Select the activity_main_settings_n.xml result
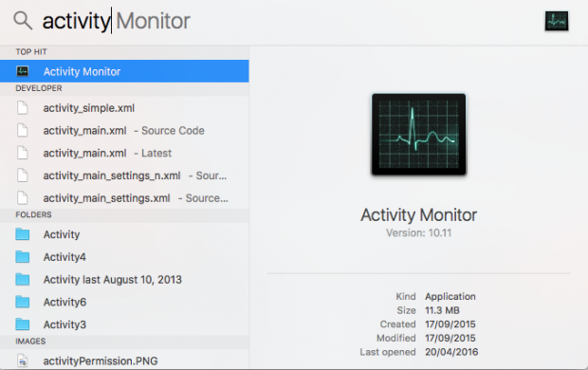The width and height of the screenshot is (588, 370). [x=124, y=176]
